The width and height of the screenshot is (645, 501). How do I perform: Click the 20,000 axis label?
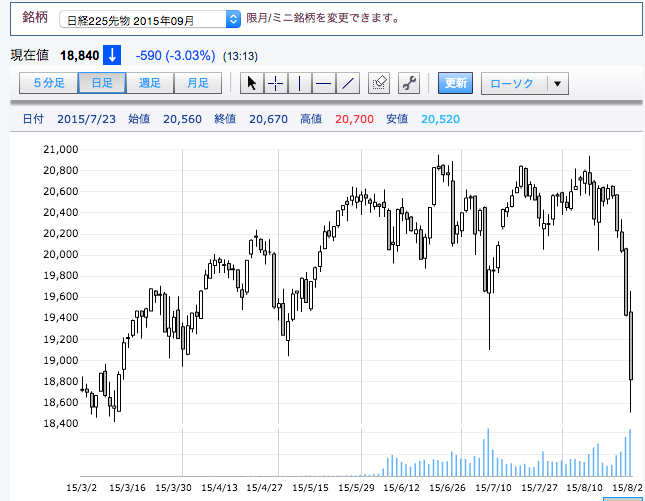[60, 255]
